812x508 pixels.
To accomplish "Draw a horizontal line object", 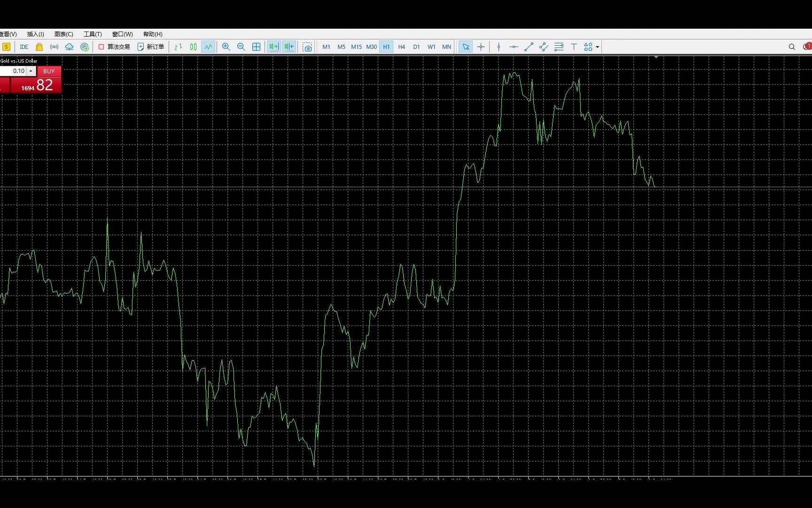I will tap(514, 47).
